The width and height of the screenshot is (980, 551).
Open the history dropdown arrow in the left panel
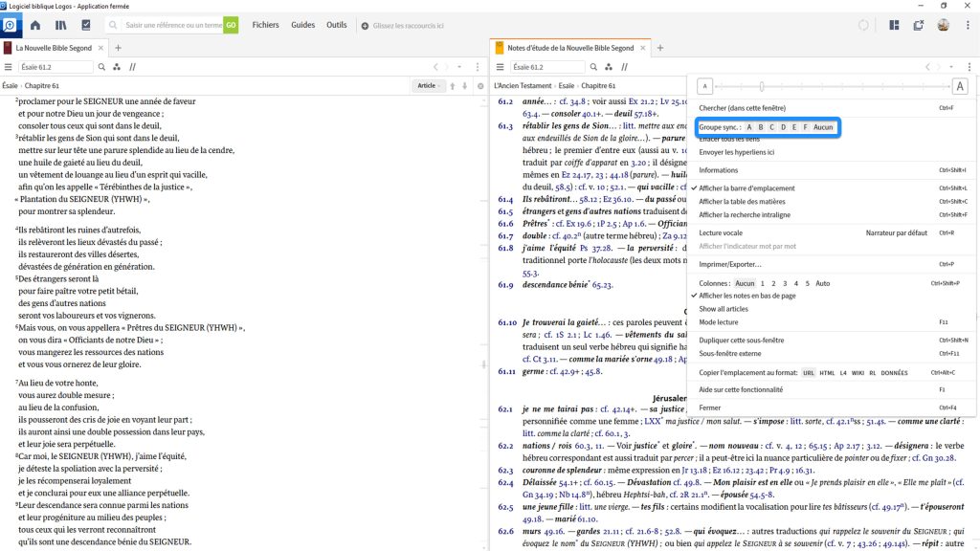point(459,67)
